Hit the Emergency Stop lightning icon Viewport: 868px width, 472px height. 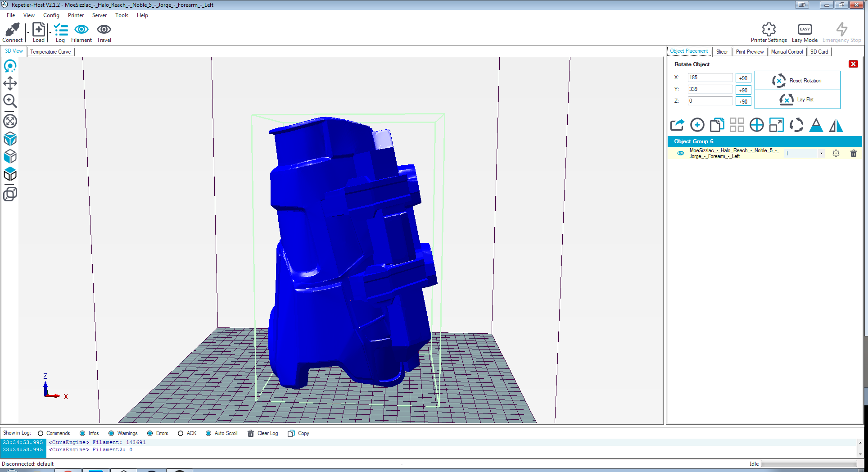842,29
